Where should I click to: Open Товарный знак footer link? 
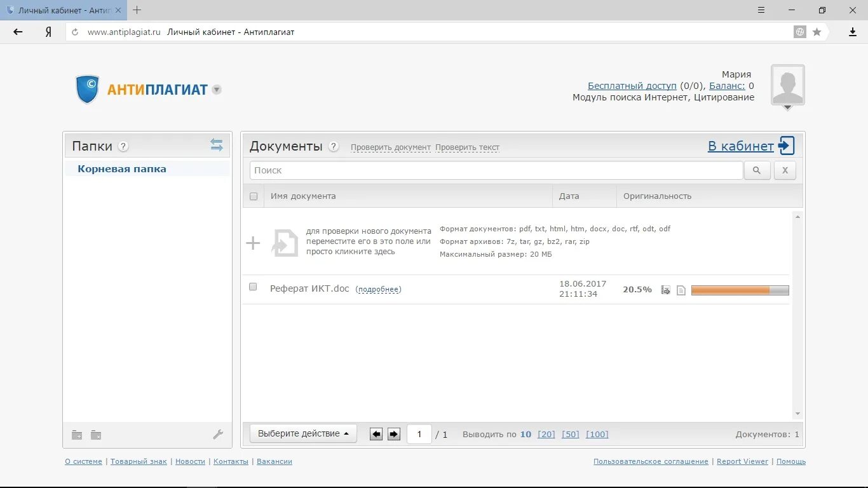click(x=139, y=461)
